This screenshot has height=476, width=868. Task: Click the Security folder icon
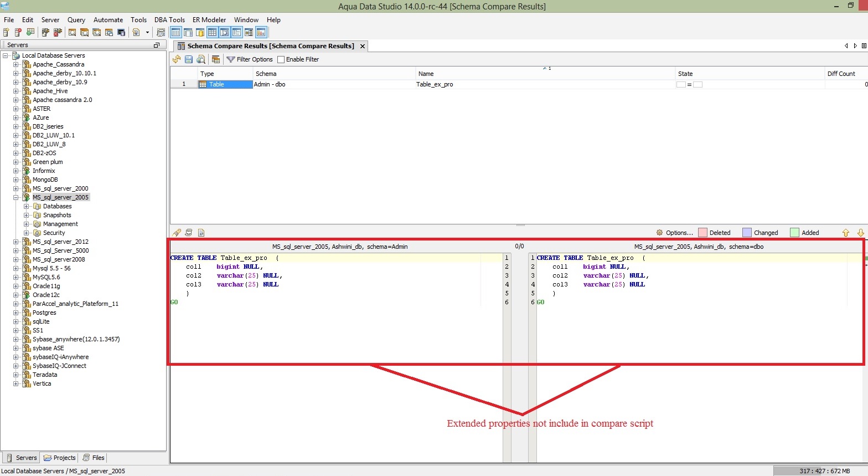point(37,233)
